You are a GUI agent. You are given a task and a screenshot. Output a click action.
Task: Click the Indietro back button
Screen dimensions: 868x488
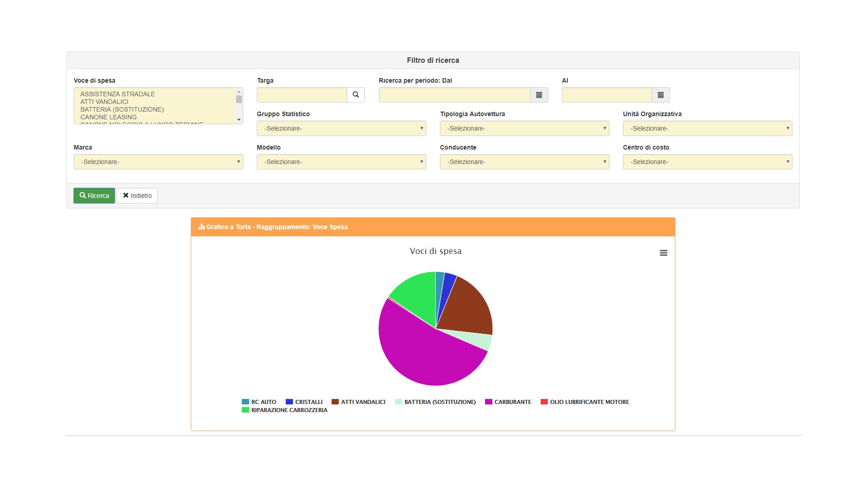click(x=137, y=196)
